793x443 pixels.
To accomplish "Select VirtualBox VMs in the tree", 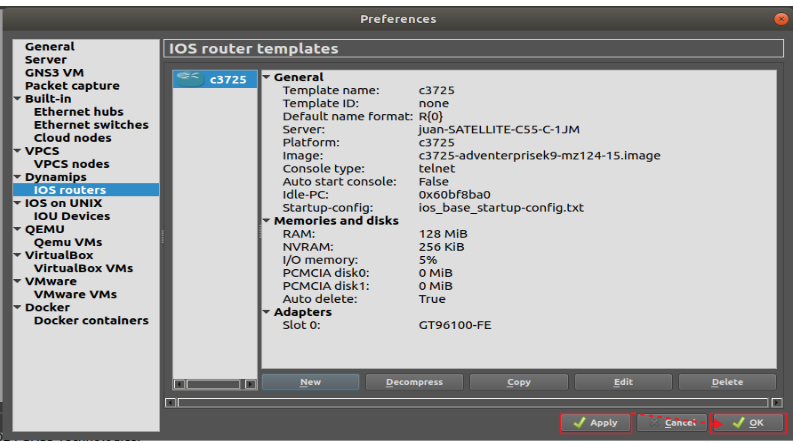I will pos(83,268).
